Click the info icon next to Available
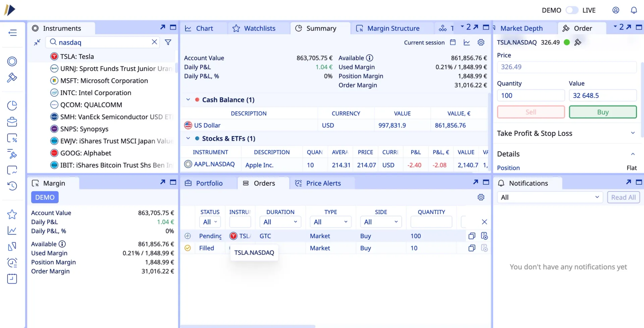Screen dimensions: 644x328 click(x=369, y=58)
